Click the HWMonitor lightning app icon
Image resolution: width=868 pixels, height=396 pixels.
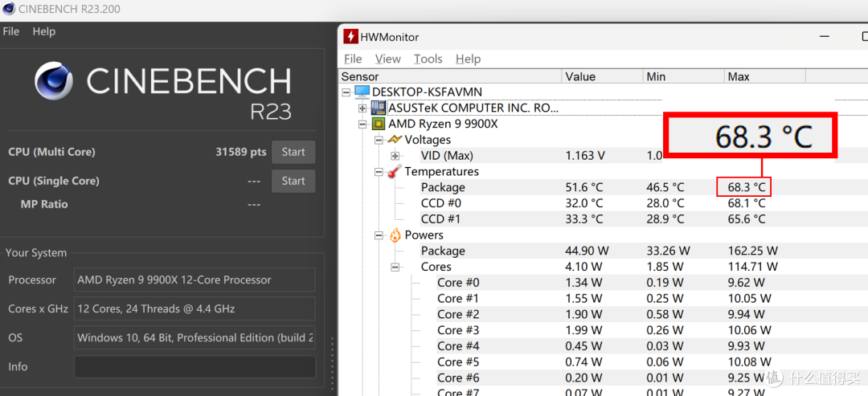pos(350,37)
